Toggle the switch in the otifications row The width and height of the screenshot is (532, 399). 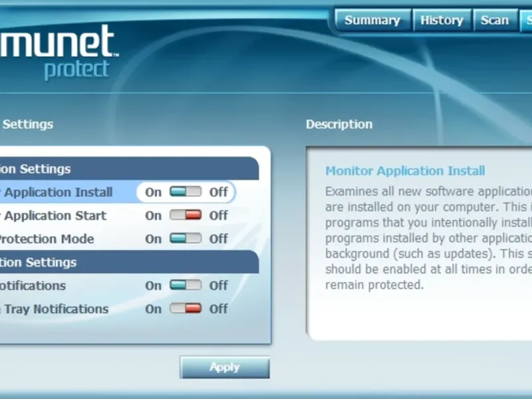click(186, 285)
